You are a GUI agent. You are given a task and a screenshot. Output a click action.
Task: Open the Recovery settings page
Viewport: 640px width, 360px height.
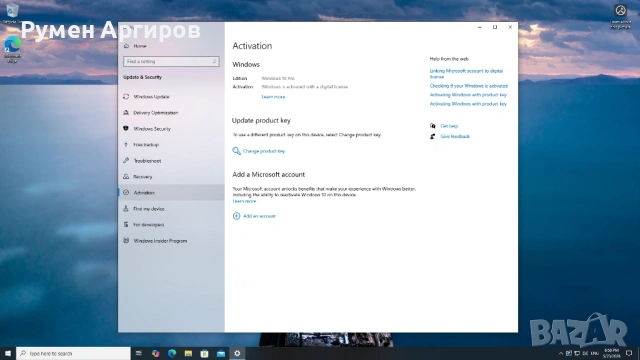click(171, 177)
